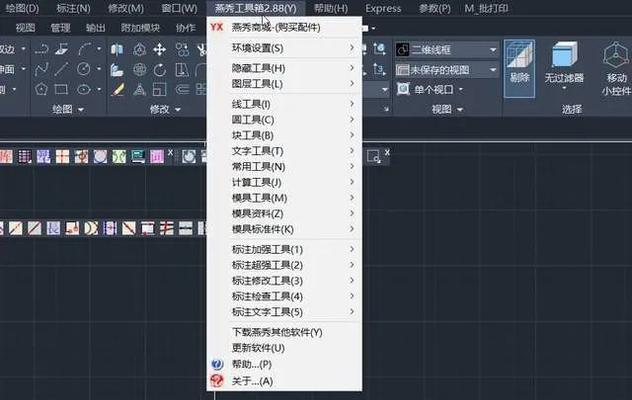Viewport: 632px width, 400px height.
Task: Choose 帮助...(P) in the menu
Action: tap(284, 364)
